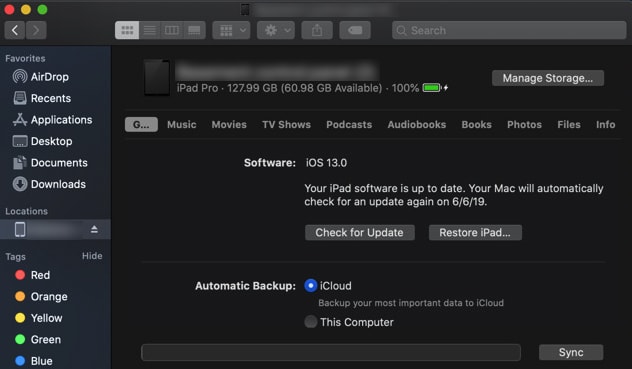Select column view toolbar icon
632x369 pixels.
pyautogui.click(x=172, y=30)
